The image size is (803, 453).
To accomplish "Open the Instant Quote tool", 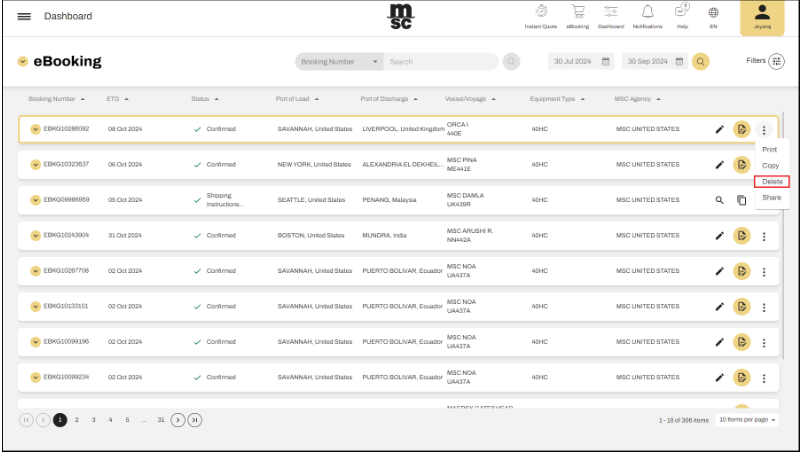I will pyautogui.click(x=541, y=16).
